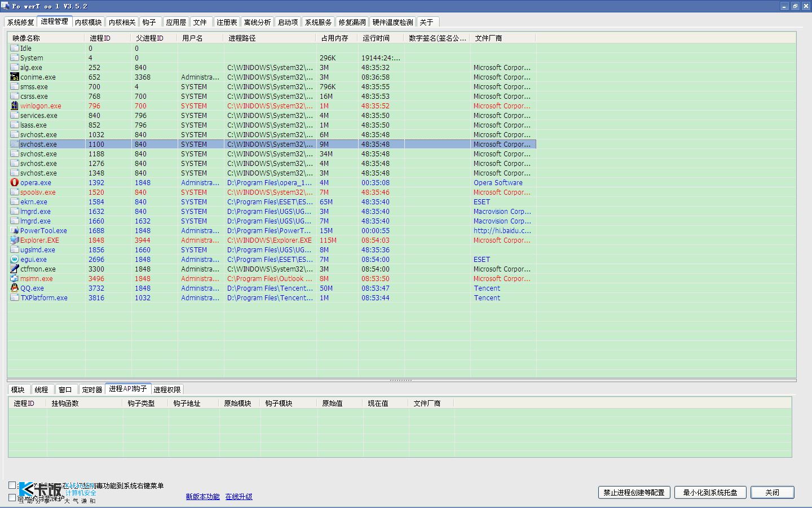Click the TXPlatform.exe window icon
The image size is (812, 508).
[x=15, y=297]
